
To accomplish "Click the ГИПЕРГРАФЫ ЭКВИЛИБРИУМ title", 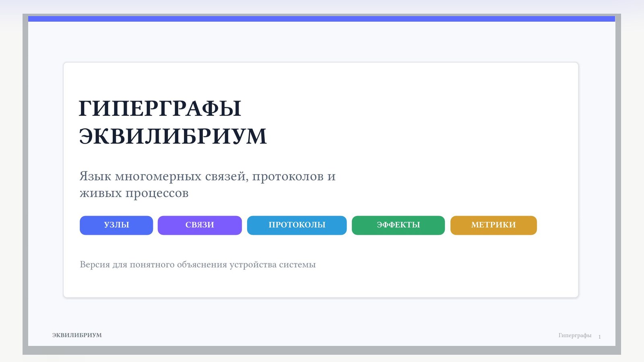I will (x=173, y=122).
